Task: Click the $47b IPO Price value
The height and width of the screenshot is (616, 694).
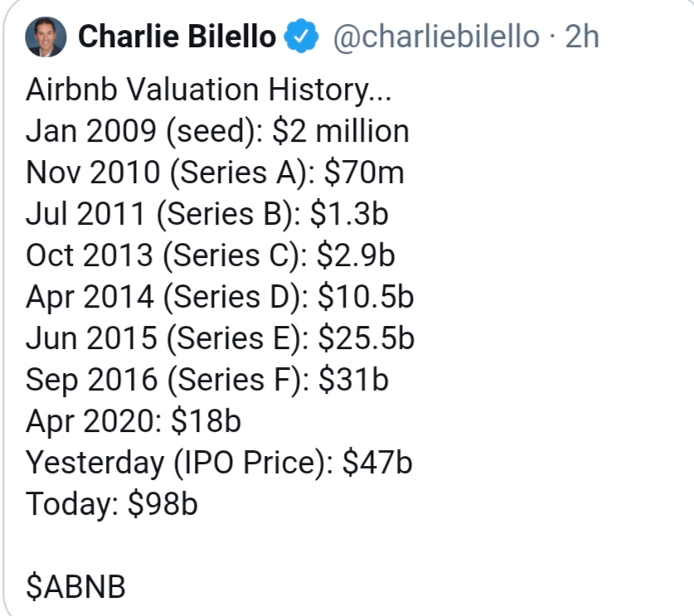Action: (x=377, y=463)
